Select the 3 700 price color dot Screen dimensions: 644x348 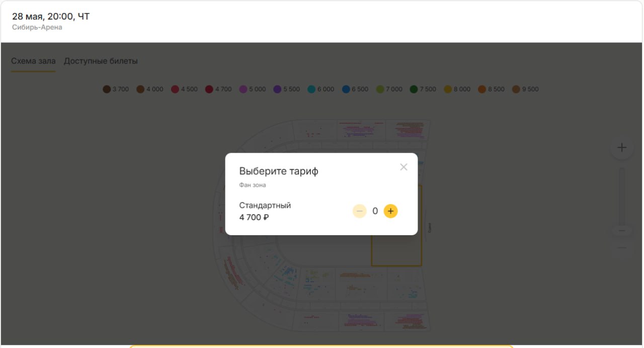pos(107,89)
